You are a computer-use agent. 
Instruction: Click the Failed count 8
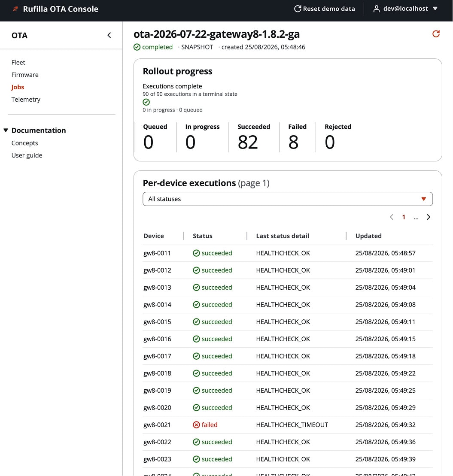pyautogui.click(x=293, y=142)
